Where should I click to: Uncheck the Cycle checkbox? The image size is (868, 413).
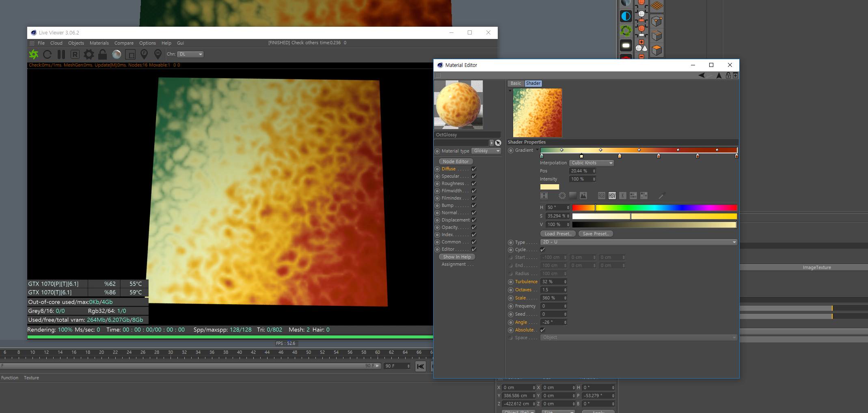[x=543, y=250]
